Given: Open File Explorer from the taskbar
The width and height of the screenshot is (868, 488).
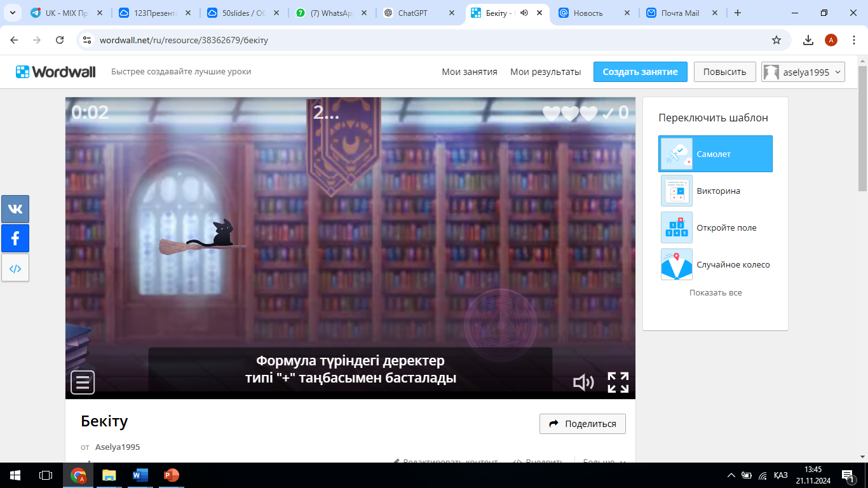Looking at the screenshot, I should click(109, 475).
